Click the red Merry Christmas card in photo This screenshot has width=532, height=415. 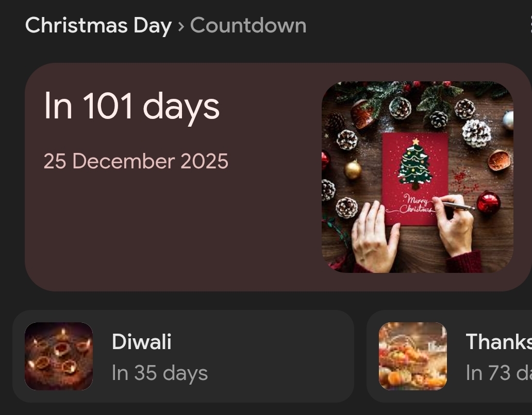pos(414,179)
